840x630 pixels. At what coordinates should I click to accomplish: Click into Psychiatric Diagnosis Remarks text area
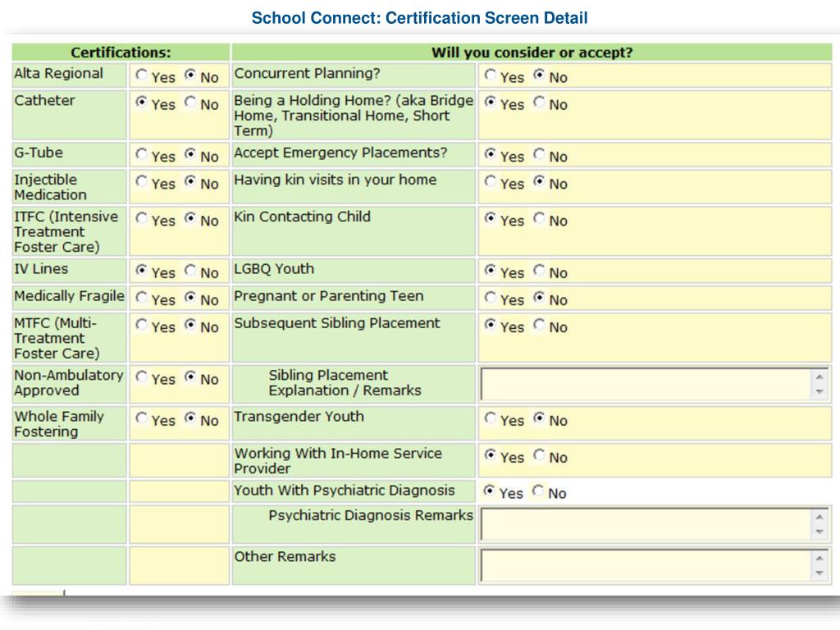click(x=646, y=524)
